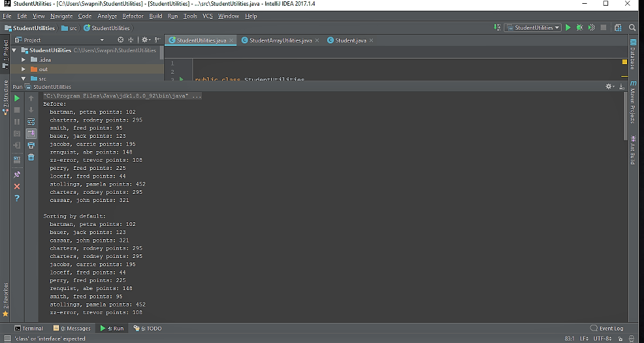Click the Stop icon in Run panel sidebar

coord(17,110)
